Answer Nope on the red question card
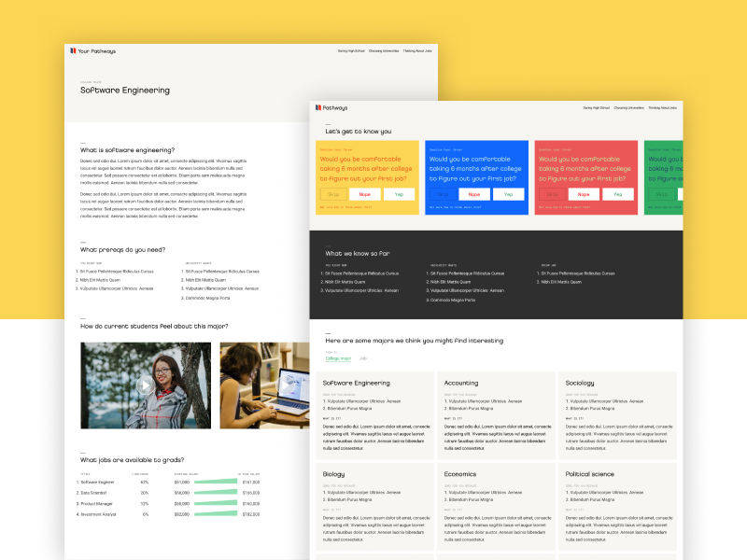747x560 pixels. click(x=584, y=194)
